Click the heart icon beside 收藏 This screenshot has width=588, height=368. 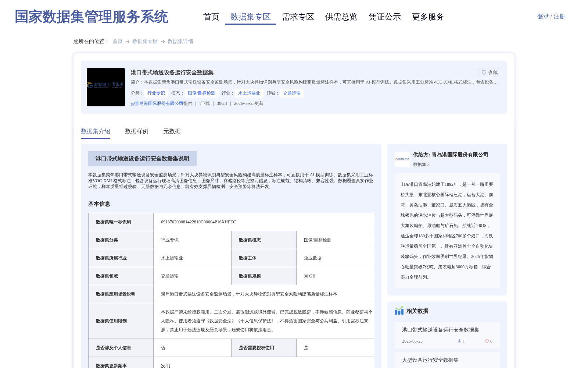click(x=484, y=72)
